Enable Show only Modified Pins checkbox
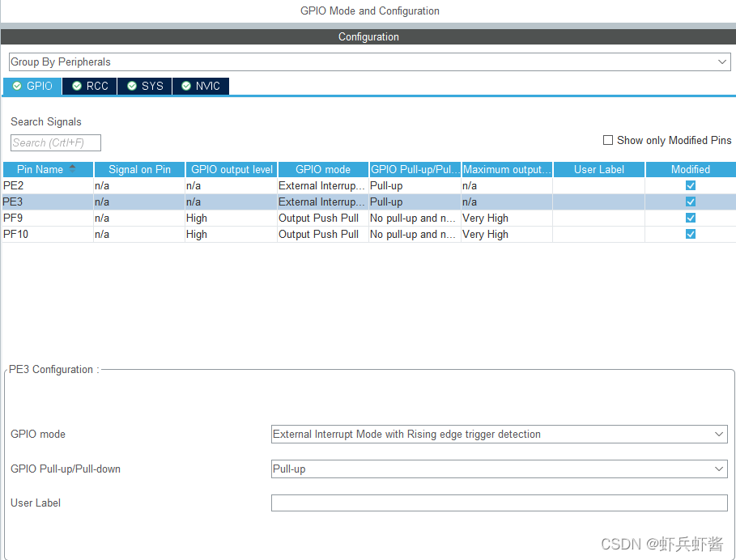Image resolution: width=736 pixels, height=560 pixels. [x=608, y=140]
